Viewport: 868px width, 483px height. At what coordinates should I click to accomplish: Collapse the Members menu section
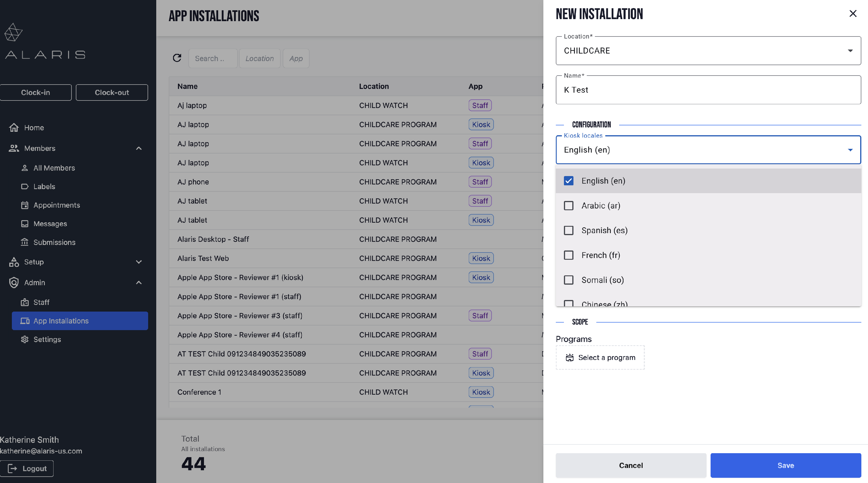(139, 149)
